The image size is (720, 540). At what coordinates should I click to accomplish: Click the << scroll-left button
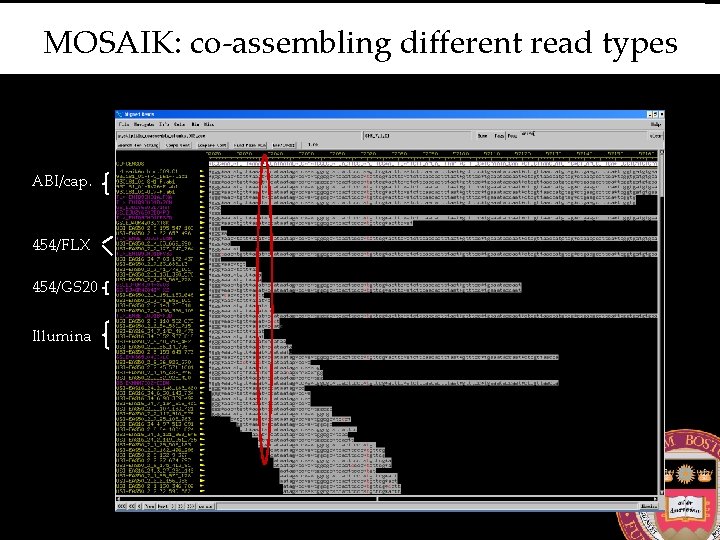tap(132, 506)
